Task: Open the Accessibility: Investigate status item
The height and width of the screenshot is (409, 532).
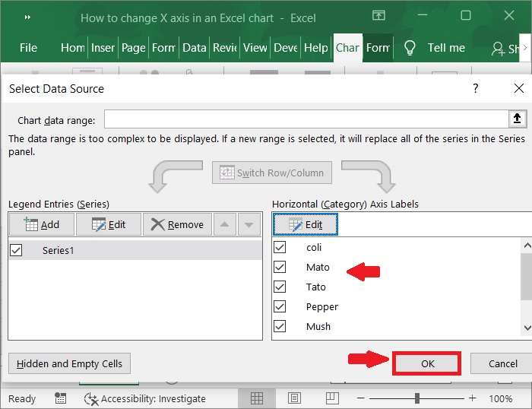Action: point(145,398)
